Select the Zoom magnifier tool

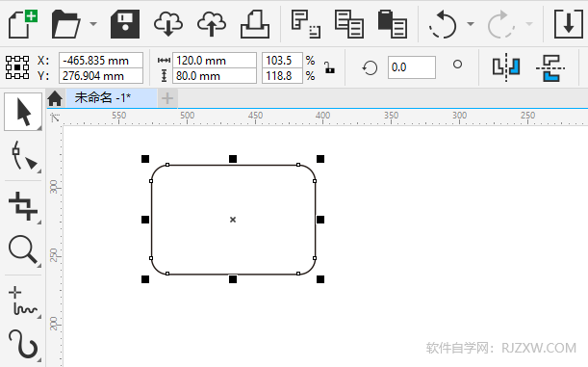tap(23, 249)
